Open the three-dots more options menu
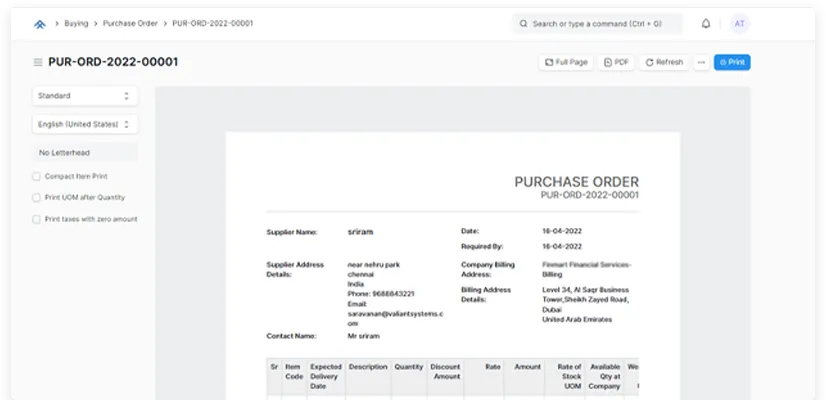Viewport: 826px width, 400px height. click(x=701, y=62)
